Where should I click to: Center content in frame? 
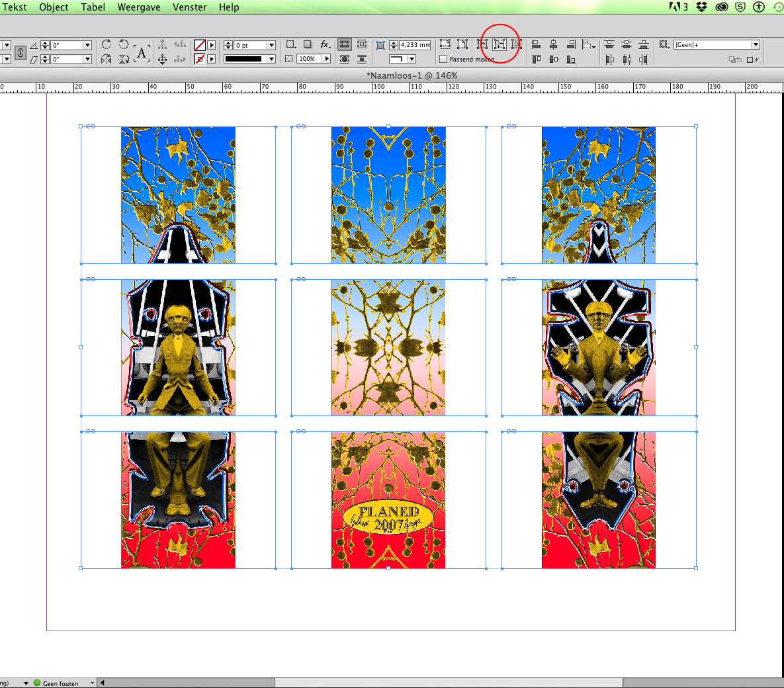pos(517,44)
